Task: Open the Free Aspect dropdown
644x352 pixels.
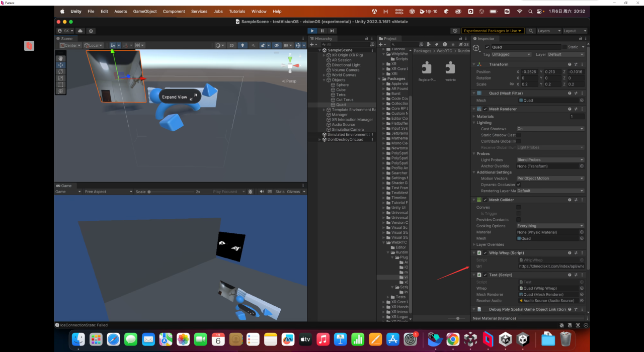Action: (x=108, y=192)
